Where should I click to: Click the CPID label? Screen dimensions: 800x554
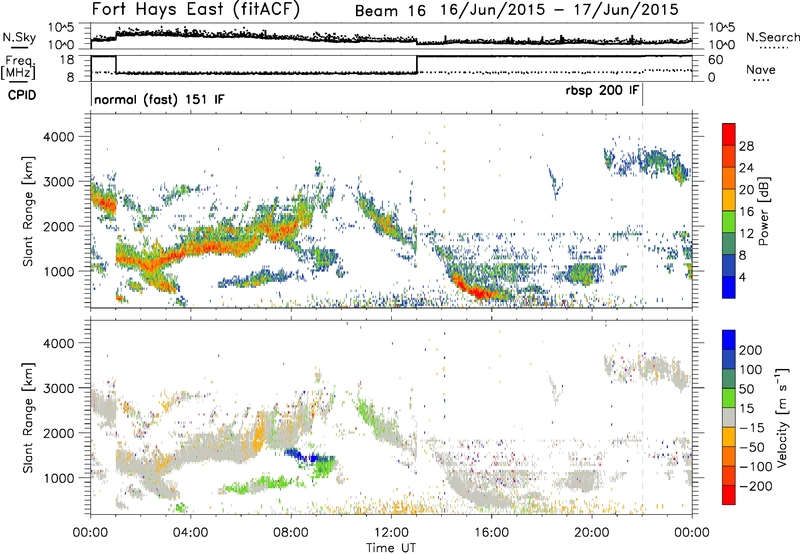pos(22,95)
